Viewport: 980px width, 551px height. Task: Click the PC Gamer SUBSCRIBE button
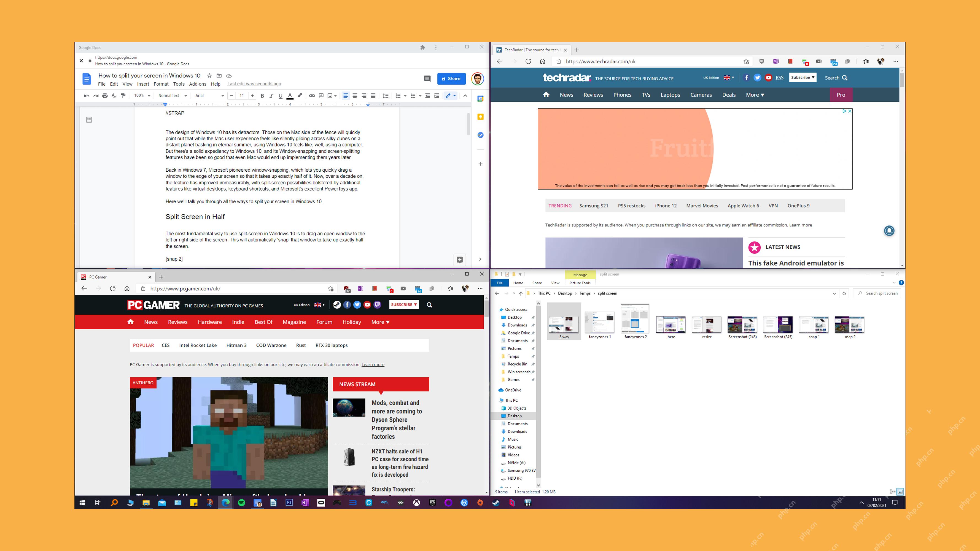coord(404,305)
